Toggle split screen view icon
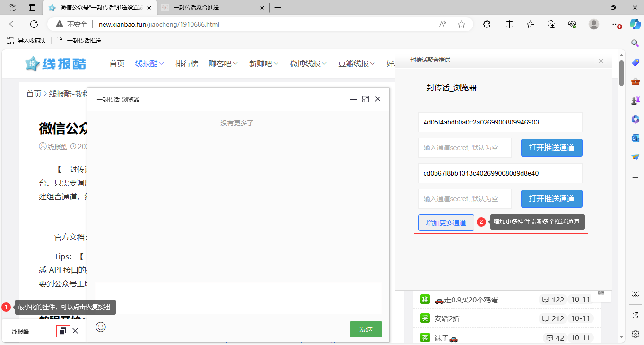 509,24
